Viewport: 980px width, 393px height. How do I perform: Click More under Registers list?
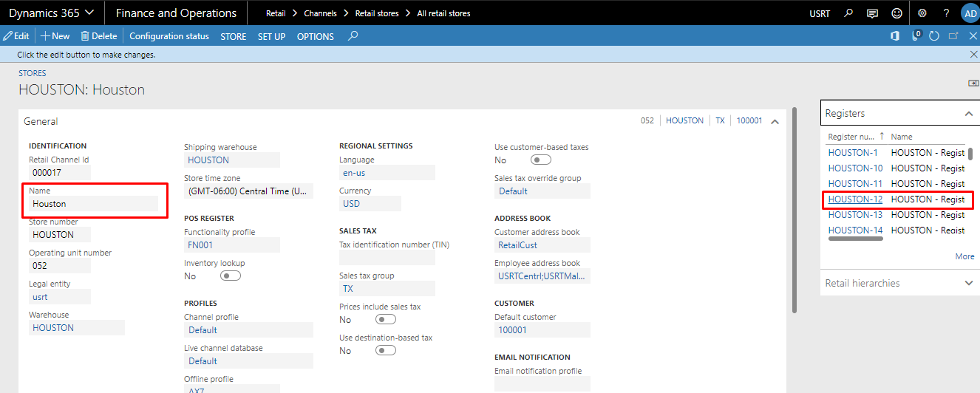964,256
